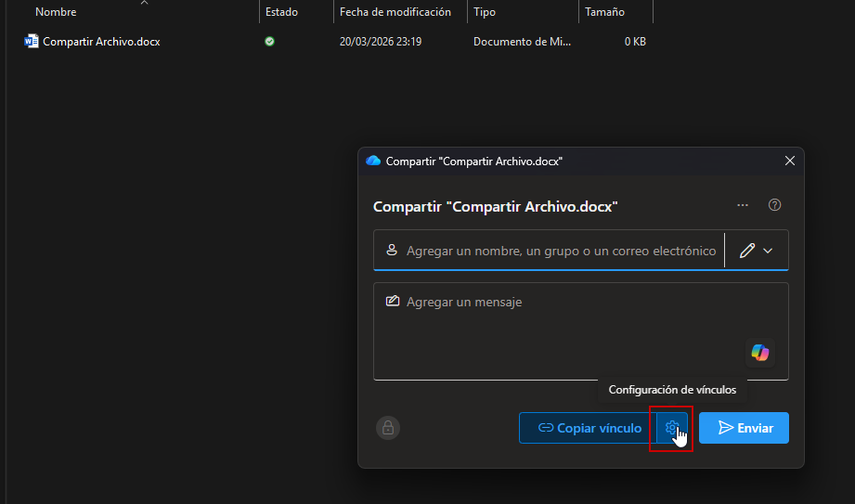Screen dimensions: 855x504
Task: Click the OneDrive cloud icon in title bar
Action: (x=373, y=161)
